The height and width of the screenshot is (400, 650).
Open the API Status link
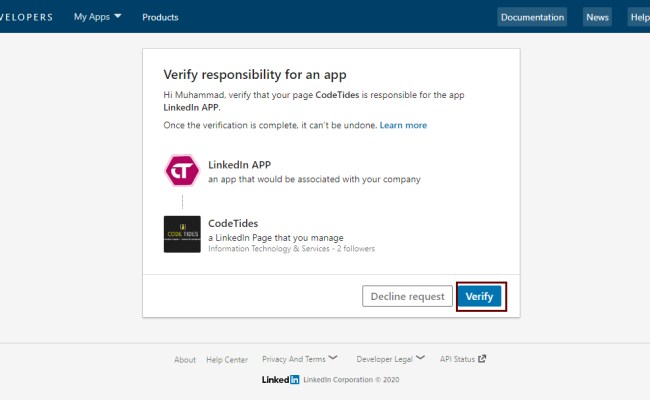click(463, 359)
